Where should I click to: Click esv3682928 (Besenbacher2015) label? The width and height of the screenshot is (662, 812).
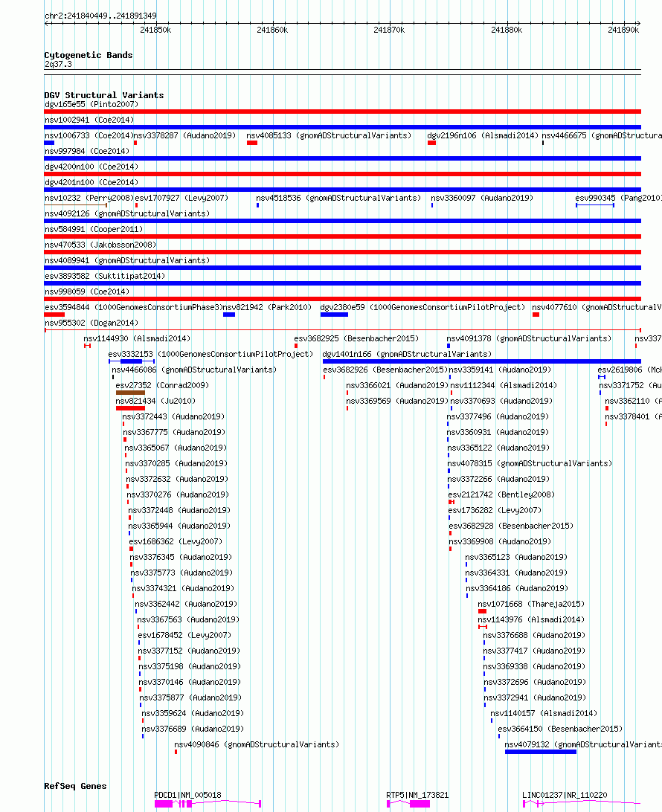[x=511, y=525]
